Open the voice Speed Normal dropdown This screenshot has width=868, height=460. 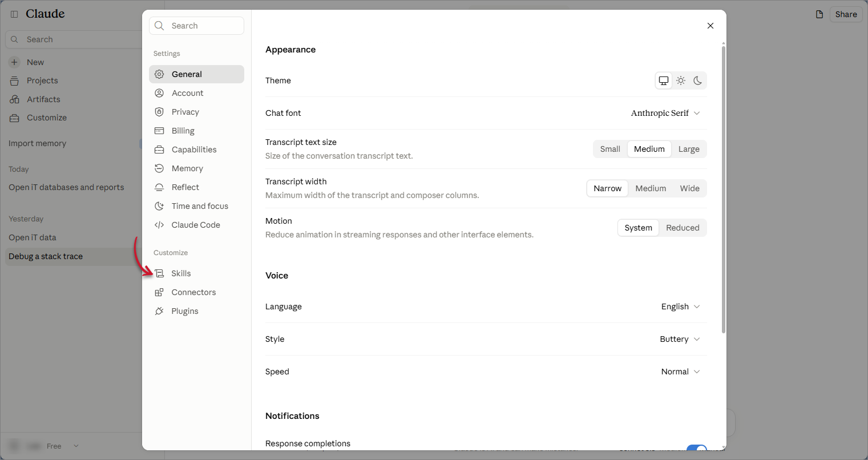[x=680, y=372]
